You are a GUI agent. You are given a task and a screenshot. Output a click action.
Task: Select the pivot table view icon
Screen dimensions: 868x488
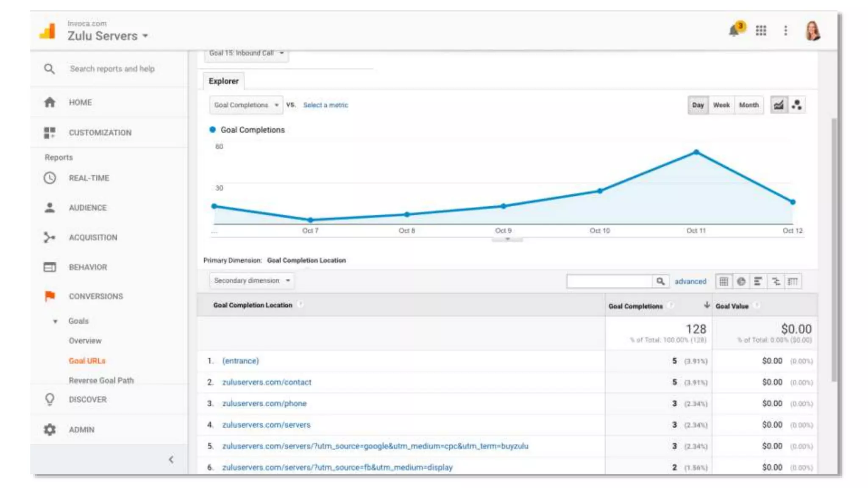point(793,281)
